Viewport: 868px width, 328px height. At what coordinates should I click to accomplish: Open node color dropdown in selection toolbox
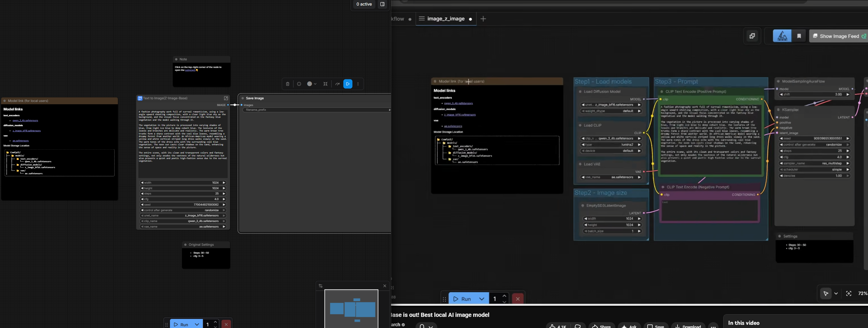pyautogui.click(x=315, y=84)
